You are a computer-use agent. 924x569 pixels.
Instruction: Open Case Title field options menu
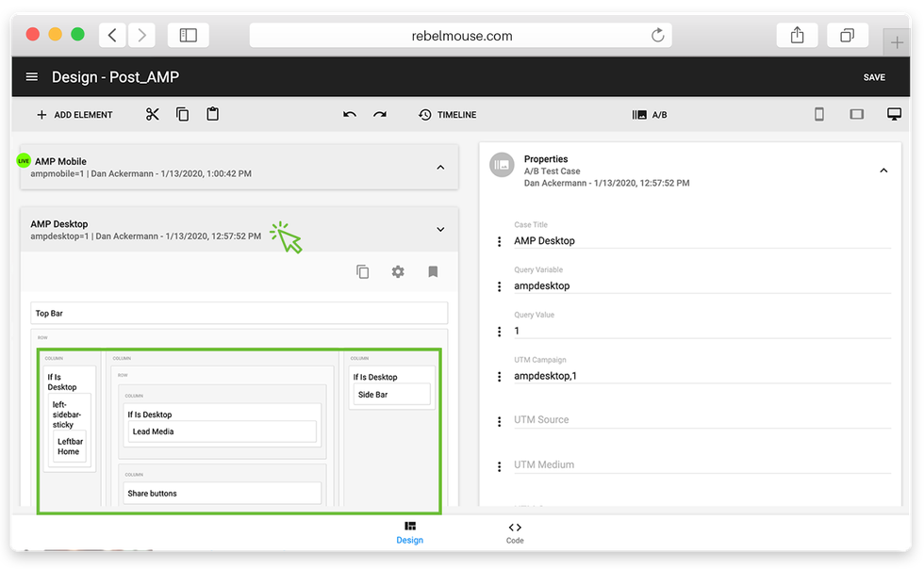coord(499,240)
